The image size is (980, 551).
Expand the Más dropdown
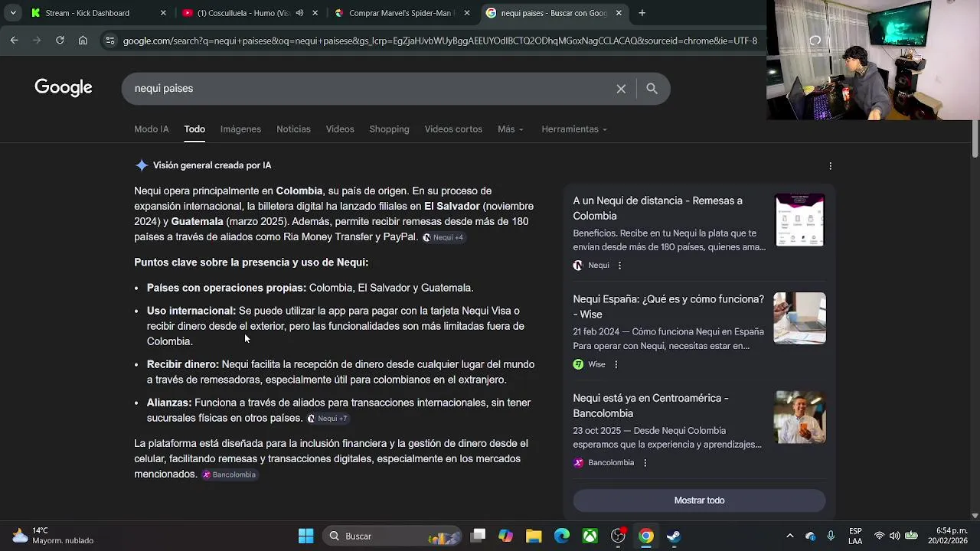click(511, 129)
